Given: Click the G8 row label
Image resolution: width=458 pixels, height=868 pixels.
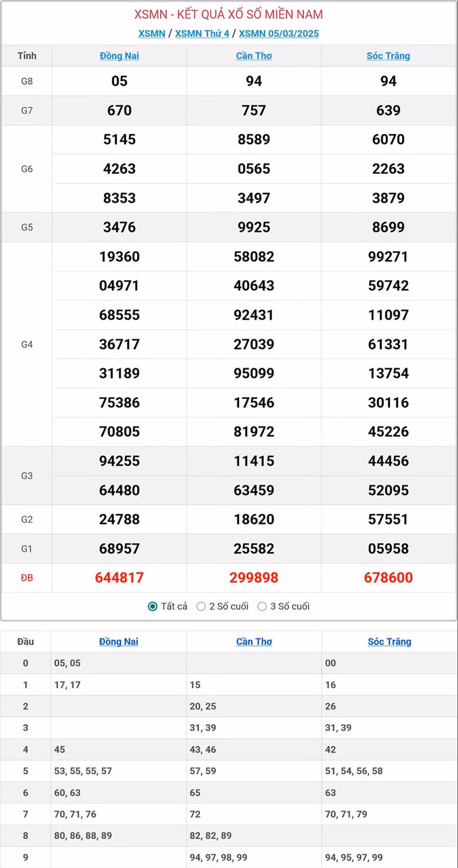Looking at the screenshot, I should [x=27, y=81].
